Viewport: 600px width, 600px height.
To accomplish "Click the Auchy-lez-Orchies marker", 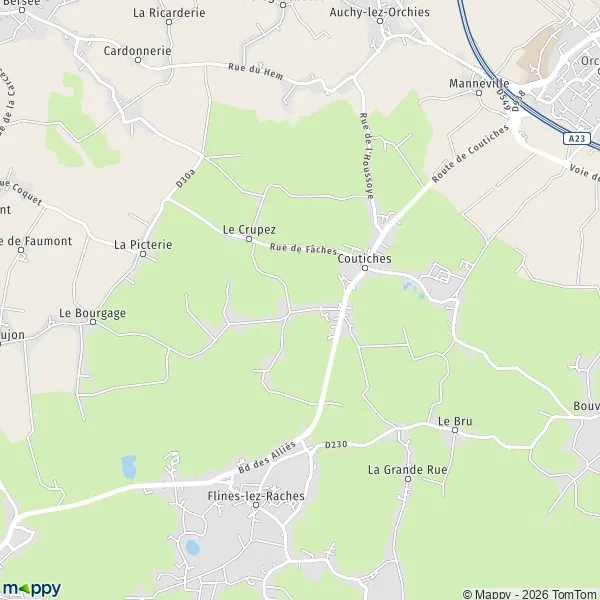I will 380,21.
